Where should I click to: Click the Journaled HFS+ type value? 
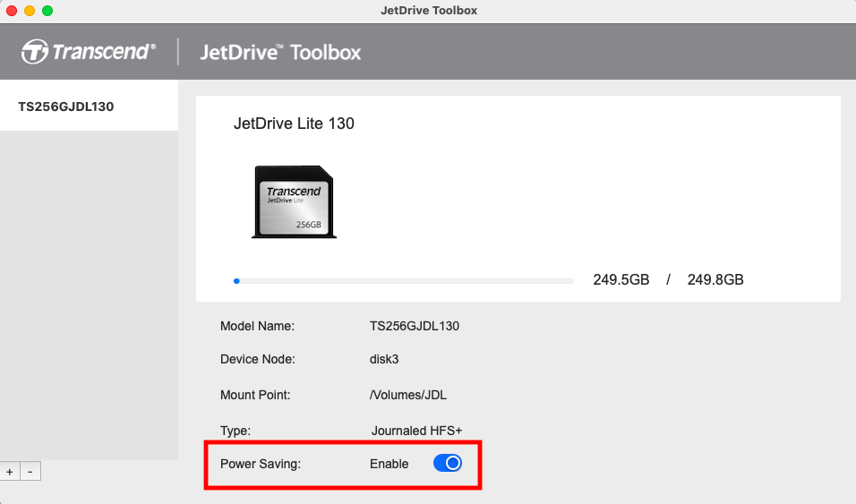pos(416,431)
